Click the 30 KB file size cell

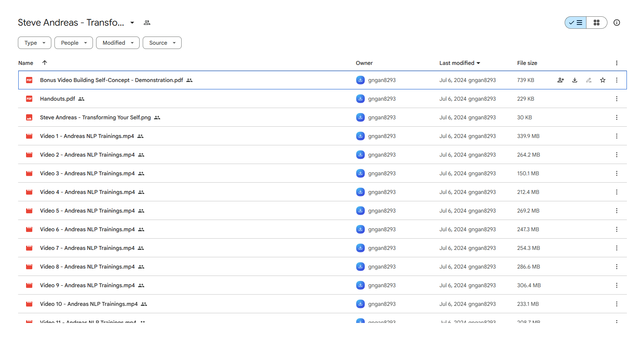(524, 117)
